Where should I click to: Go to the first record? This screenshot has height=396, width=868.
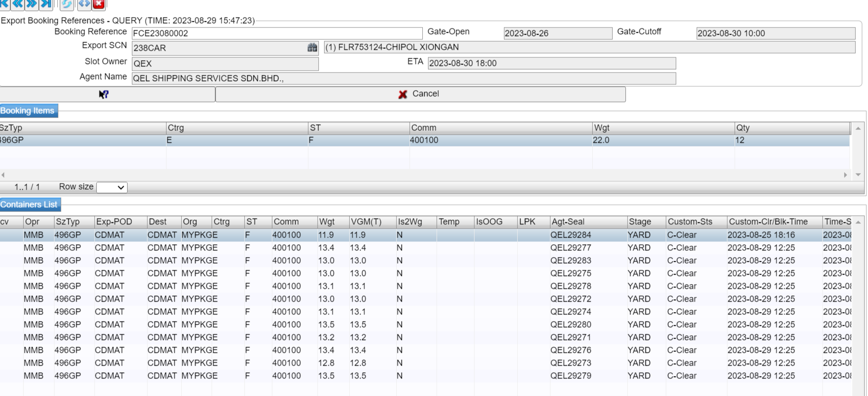pyautogui.click(x=4, y=4)
